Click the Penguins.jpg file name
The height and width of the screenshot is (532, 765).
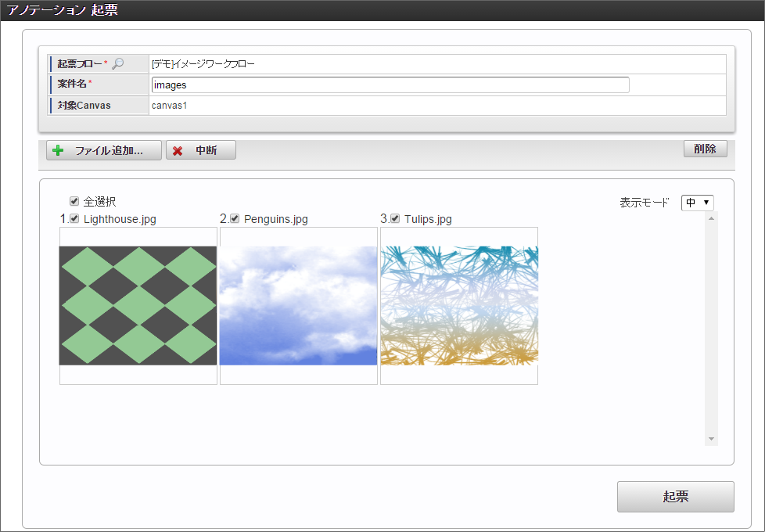(275, 219)
